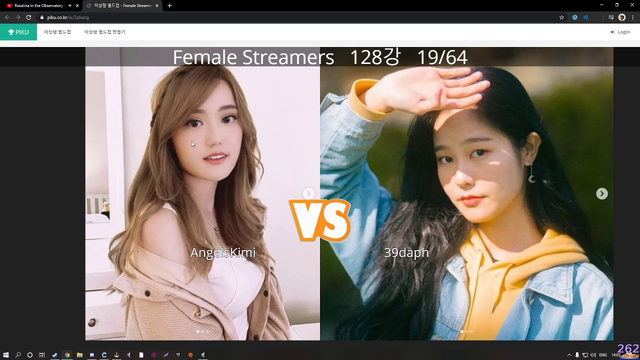
Task: Bookmark this page with the star
Action: (561, 18)
